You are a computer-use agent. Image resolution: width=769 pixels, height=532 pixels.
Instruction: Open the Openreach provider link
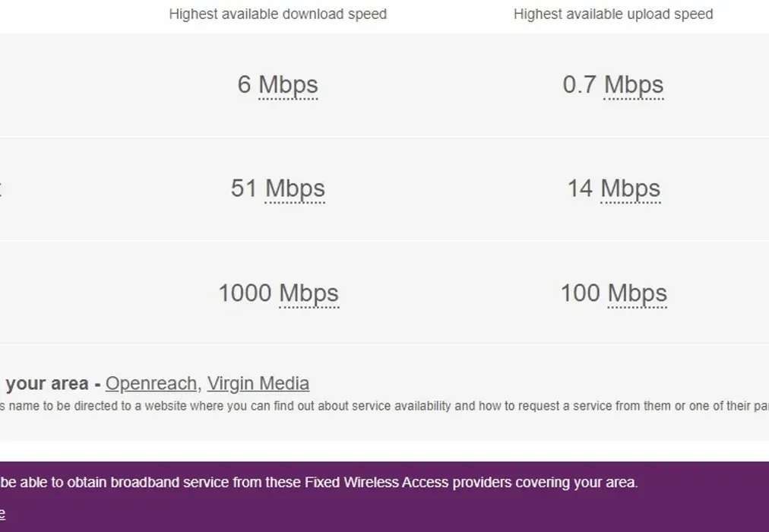[150, 383]
